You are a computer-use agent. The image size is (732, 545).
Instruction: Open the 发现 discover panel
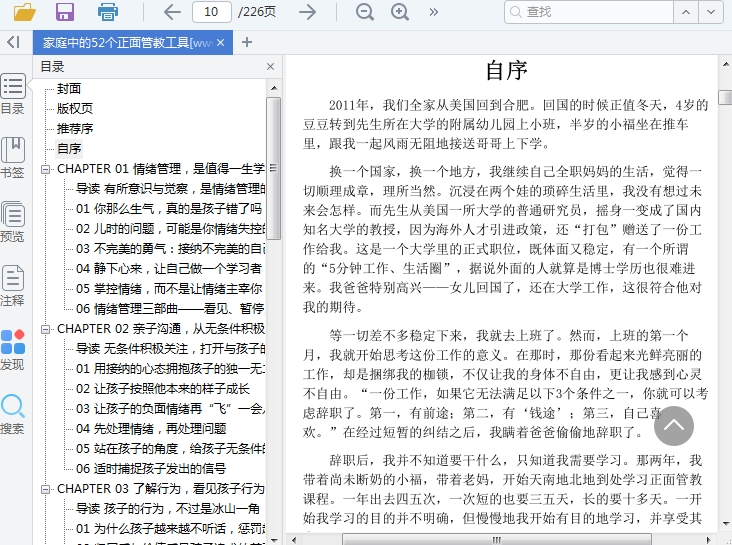click(x=13, y=350)
